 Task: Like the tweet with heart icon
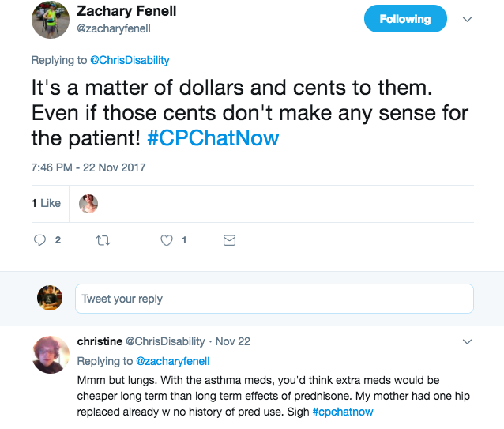point(167,240)
